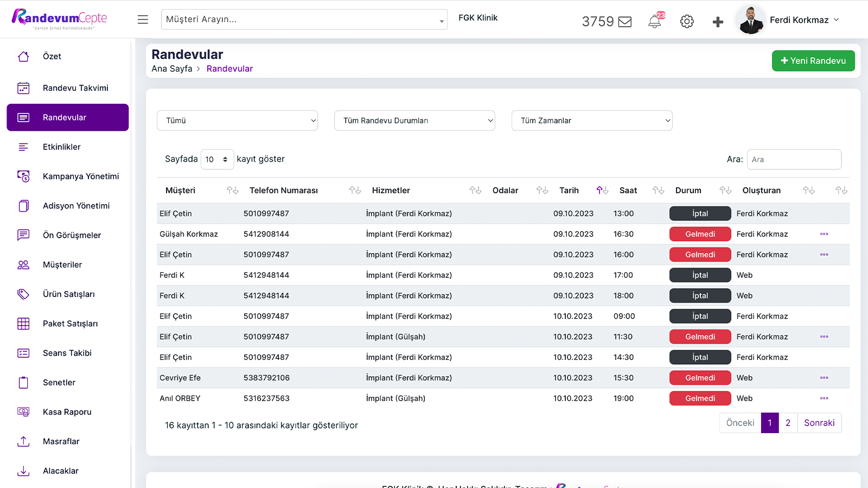Click FGK Klinik label in header
This screenshot has height=488, width=868.
click(478, 18)
